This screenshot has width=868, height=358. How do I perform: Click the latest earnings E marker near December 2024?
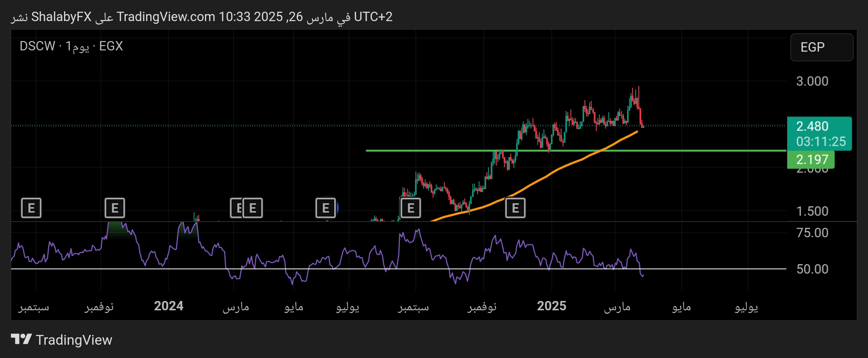[515, 208]
